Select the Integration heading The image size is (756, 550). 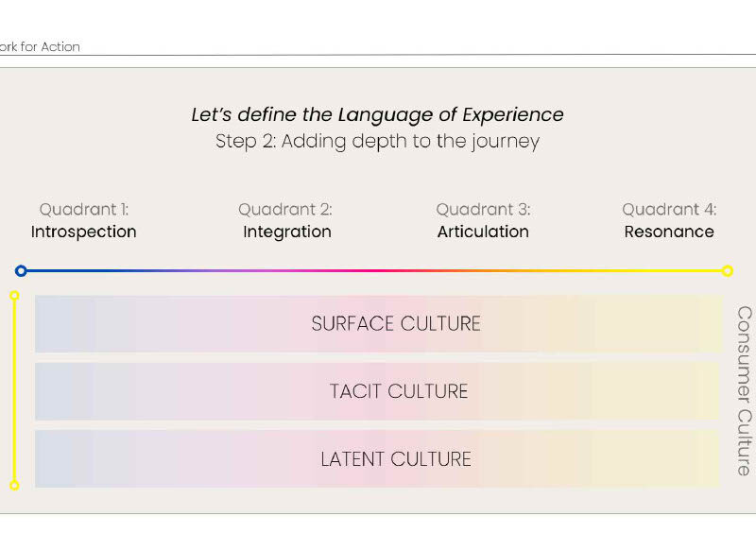pyautogui.click(x=287, y=232)
